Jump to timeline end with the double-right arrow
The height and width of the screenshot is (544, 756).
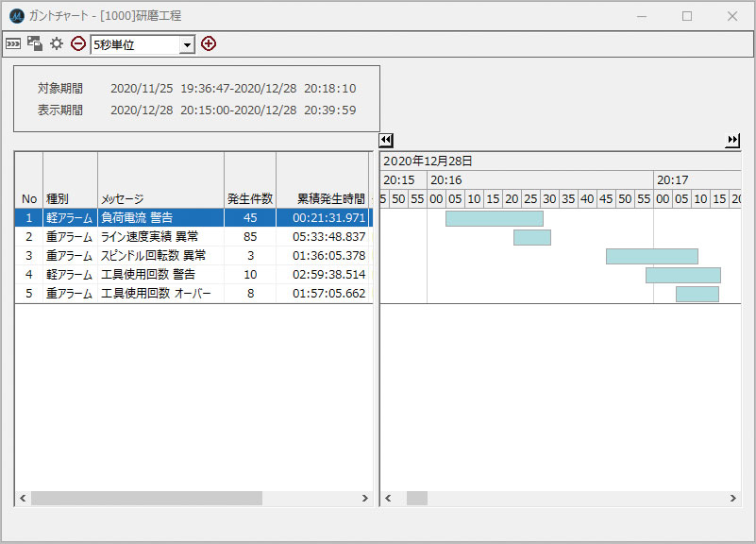(x=732, y=141)
